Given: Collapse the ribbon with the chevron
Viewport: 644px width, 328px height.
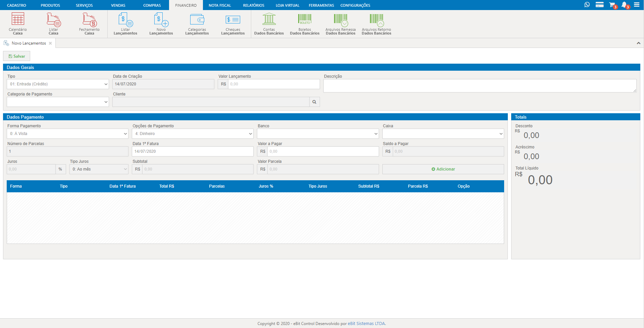Looking at the screenshot, I should point(639,43).
